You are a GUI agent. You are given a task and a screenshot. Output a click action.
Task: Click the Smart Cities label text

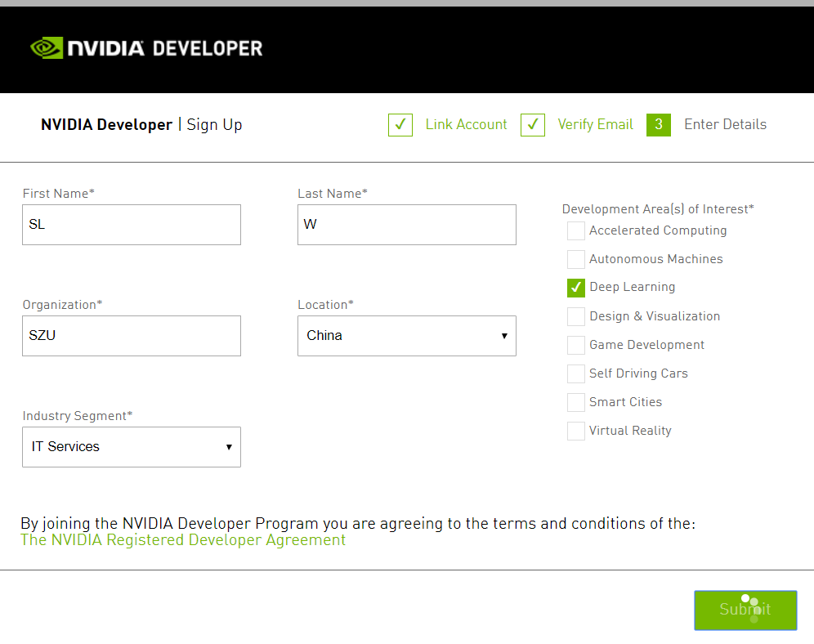(x=625, y=402)
